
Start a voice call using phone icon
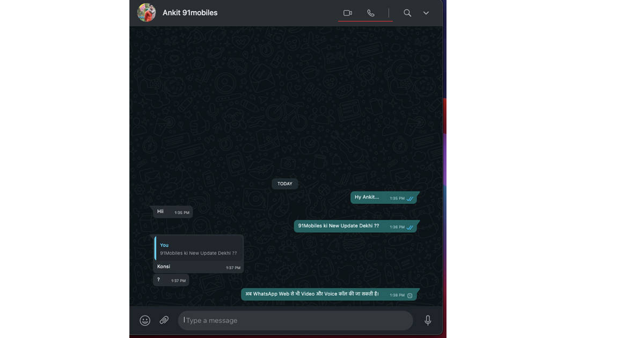tap(371, 13)
